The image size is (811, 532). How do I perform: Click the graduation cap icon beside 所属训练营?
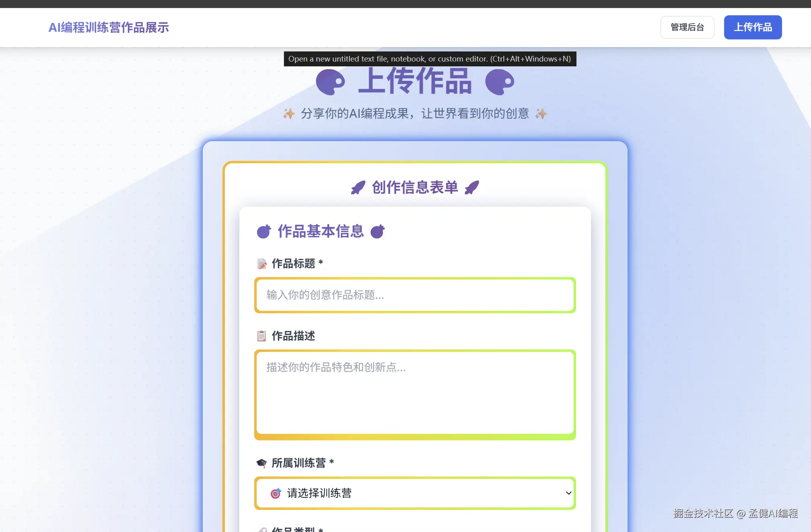261,463
